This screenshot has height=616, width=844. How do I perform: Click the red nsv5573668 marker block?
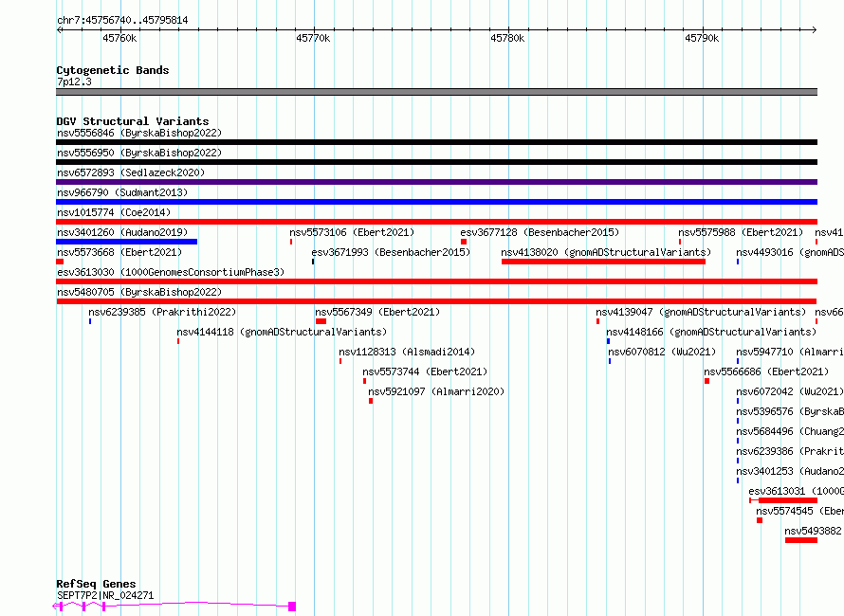coord(60,262)
